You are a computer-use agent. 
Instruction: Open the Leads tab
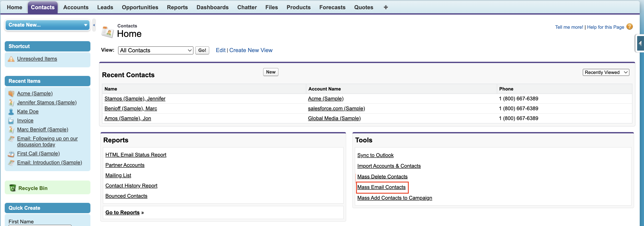coord(105,7)
